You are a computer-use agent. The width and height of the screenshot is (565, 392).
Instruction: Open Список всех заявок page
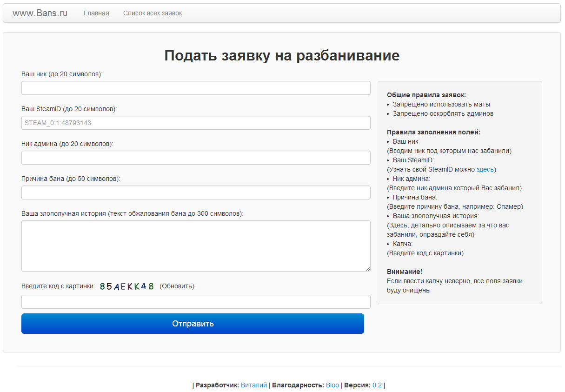click(153, 13)
